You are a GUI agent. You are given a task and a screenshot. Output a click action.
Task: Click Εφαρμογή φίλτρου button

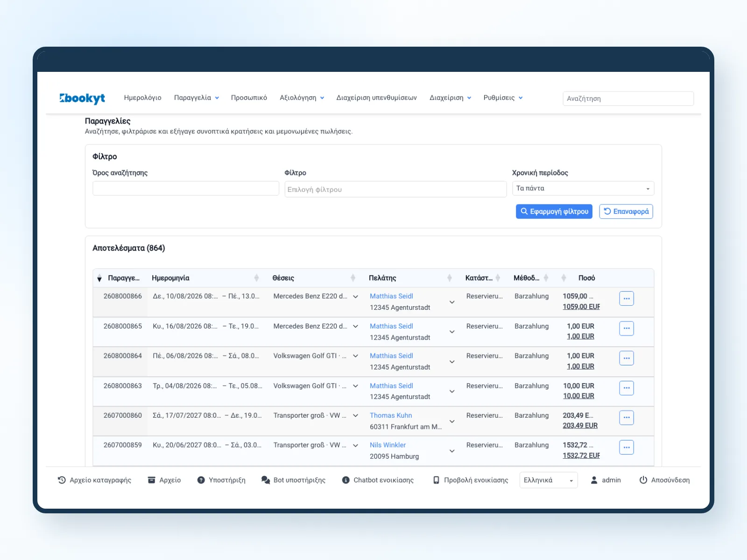[x=554, y=211]
